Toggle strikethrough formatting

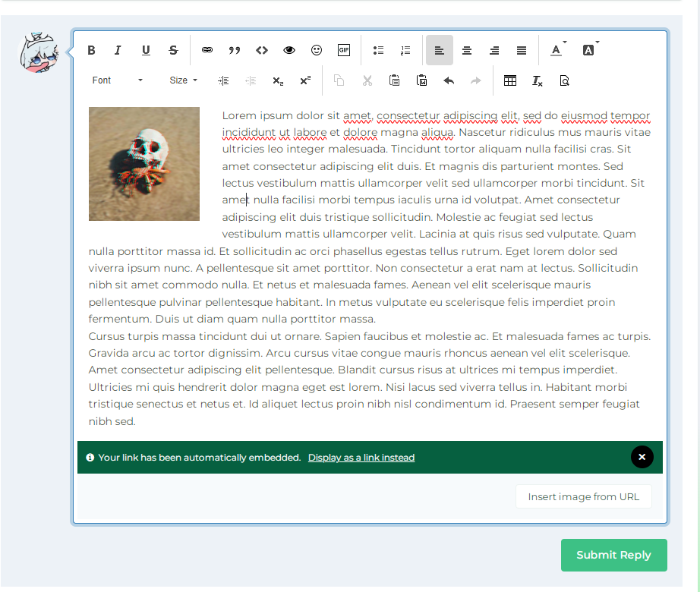tap(173, 50)
